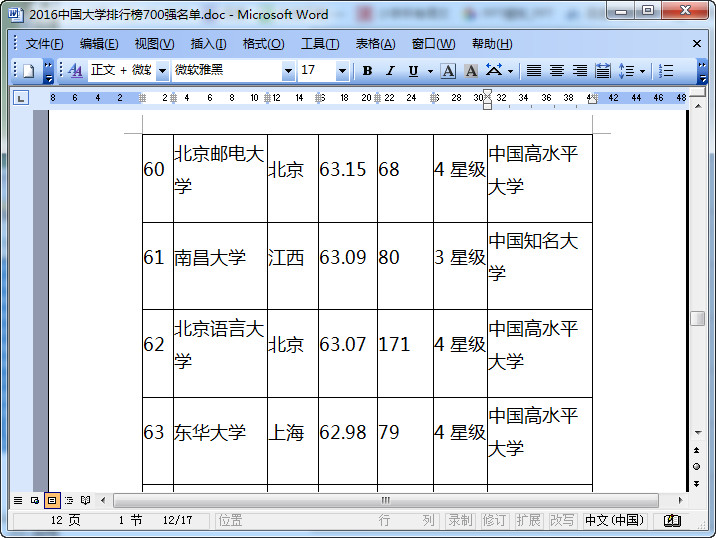
Task: Apply character border to text
Action: pyautogui.click(x=448, y=71)
